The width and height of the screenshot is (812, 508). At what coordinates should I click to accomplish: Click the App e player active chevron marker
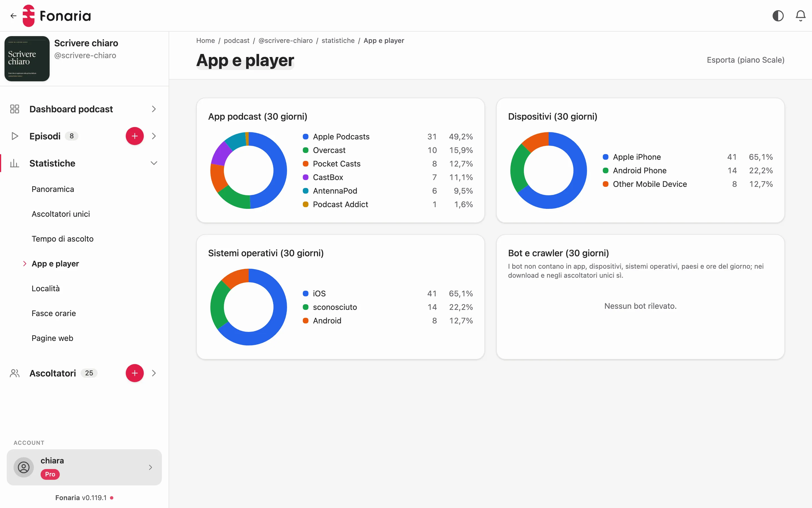tap(25, 264)
